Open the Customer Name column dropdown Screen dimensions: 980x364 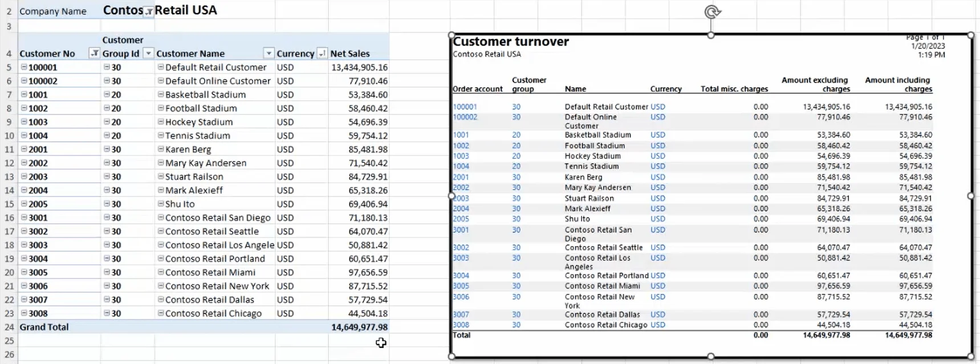coord(269,54)
